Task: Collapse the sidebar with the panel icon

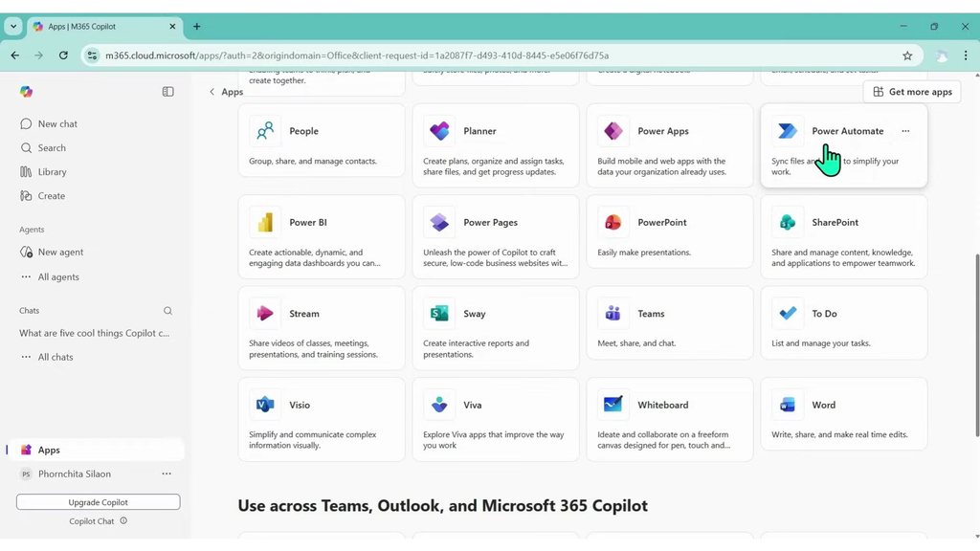Action: (168, 92)
